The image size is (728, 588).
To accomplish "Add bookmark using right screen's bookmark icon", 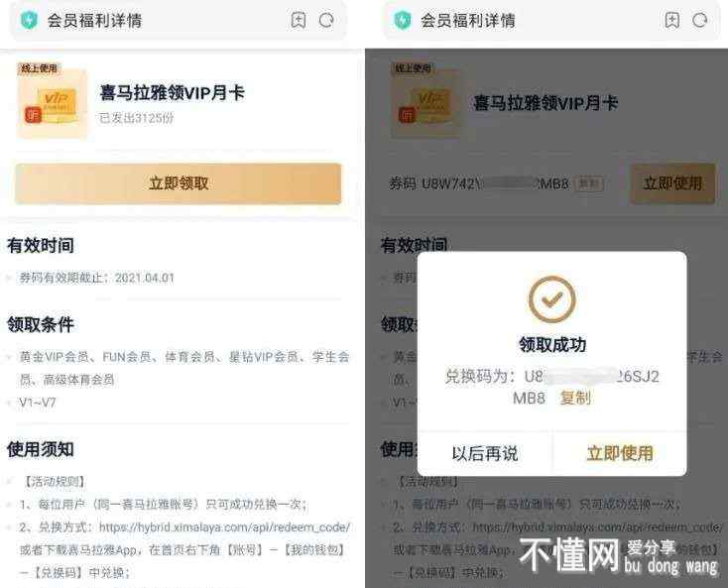I will point(671,20).
